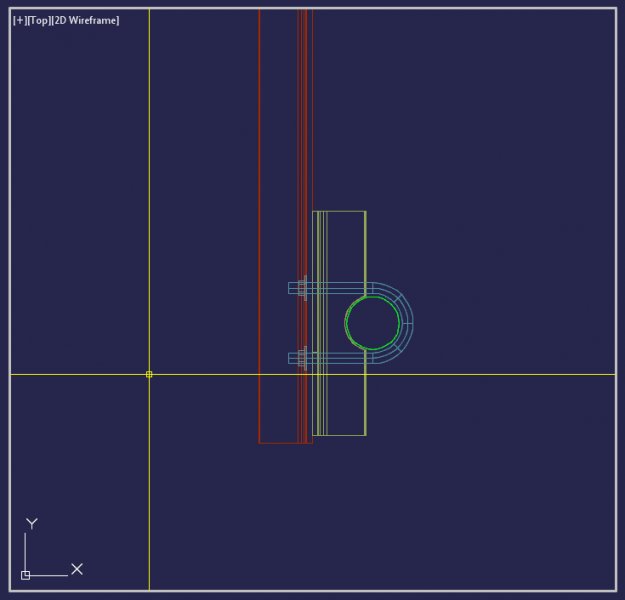Select the green pipe circle
Screen dimensions: 625x600
373,323
